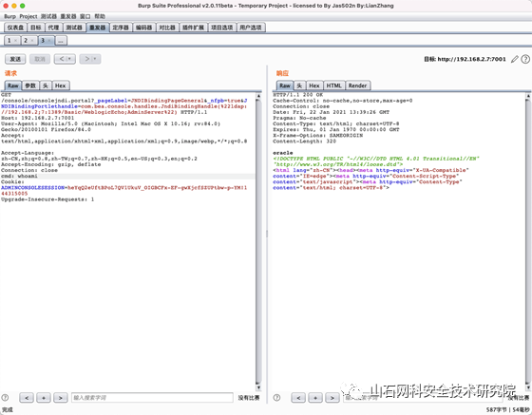Open the 帮助 menu
Image resolution: width=532 pixels, height=415 pixels.
[x=100, y=16]
